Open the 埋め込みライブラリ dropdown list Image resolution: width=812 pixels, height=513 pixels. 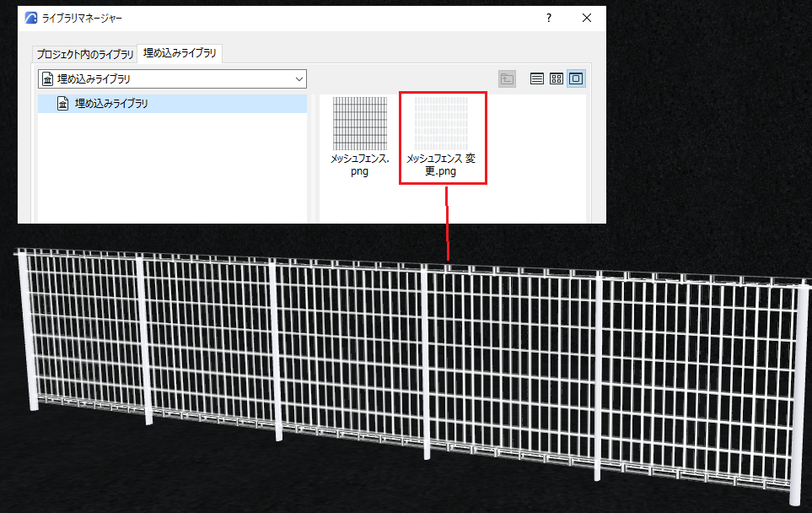pos(173,78)
